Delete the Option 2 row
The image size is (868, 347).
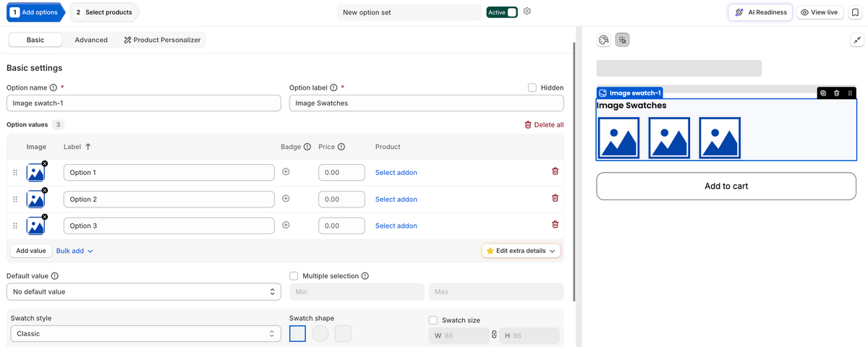555,198
